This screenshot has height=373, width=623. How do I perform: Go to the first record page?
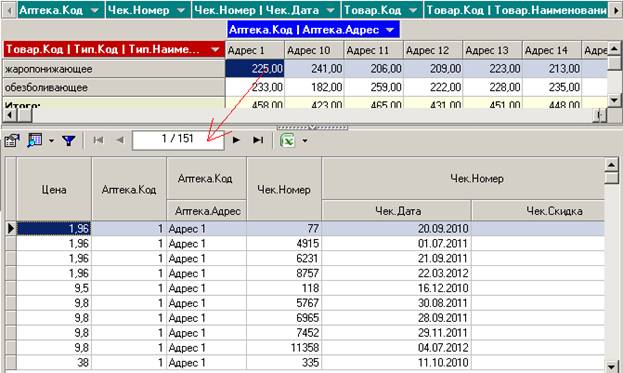98,140
